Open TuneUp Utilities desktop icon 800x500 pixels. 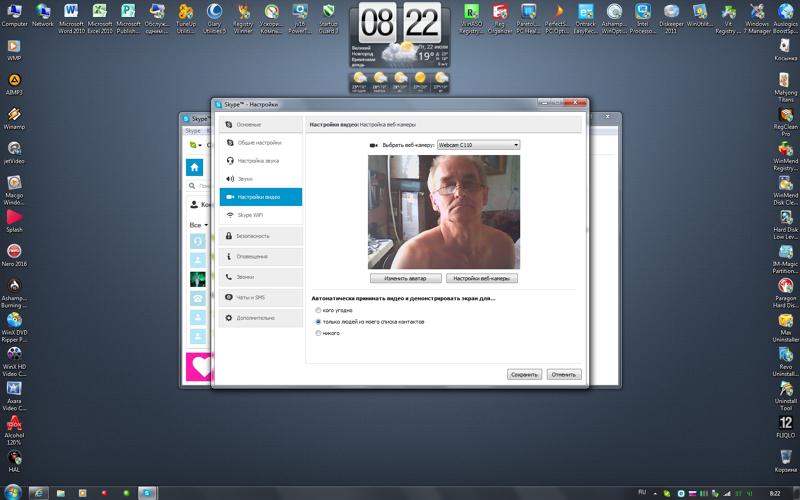coord(186,18)
